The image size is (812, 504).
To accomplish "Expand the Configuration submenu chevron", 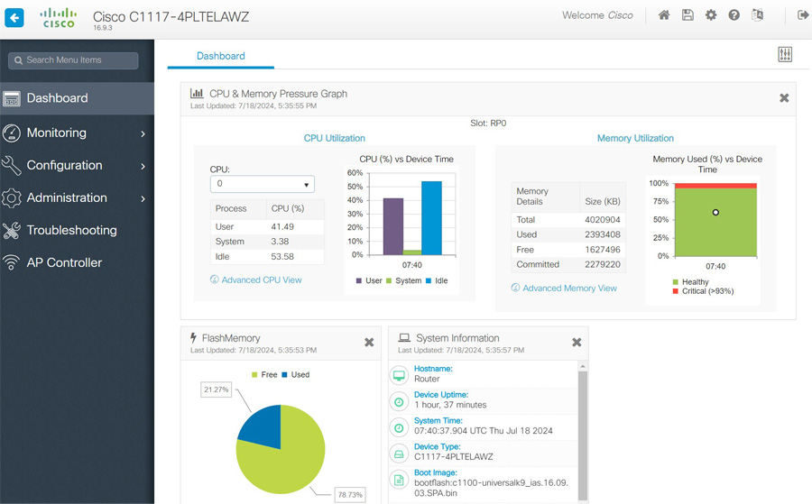I will pos(143,166).
